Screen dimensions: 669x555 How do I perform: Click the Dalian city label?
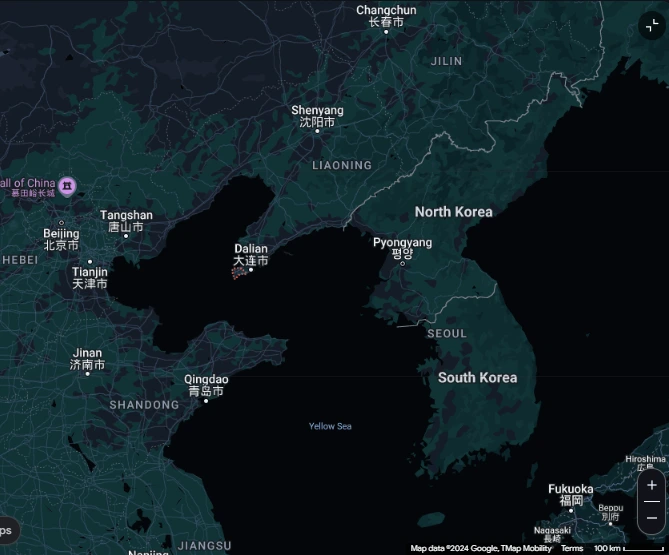pos(251,254)
